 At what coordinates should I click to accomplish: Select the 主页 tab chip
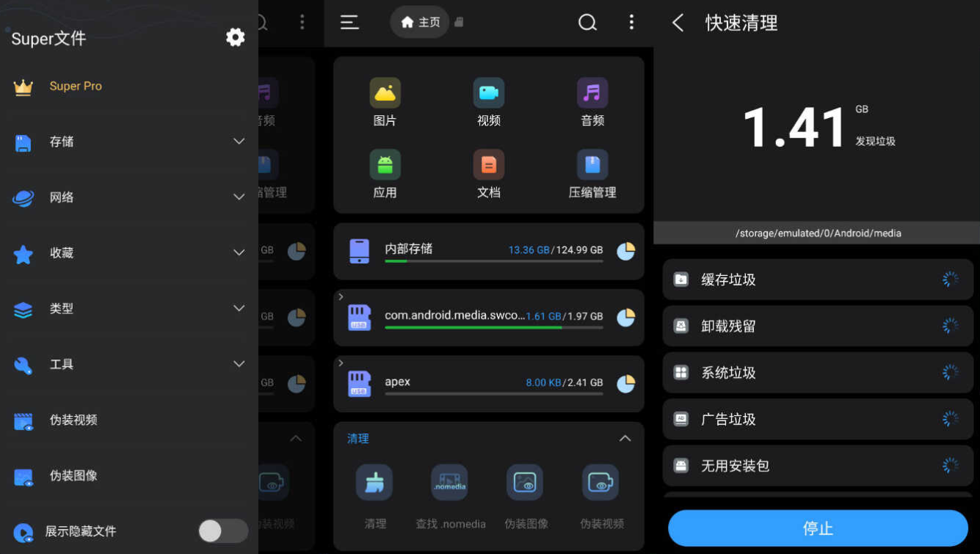point(420,22)
